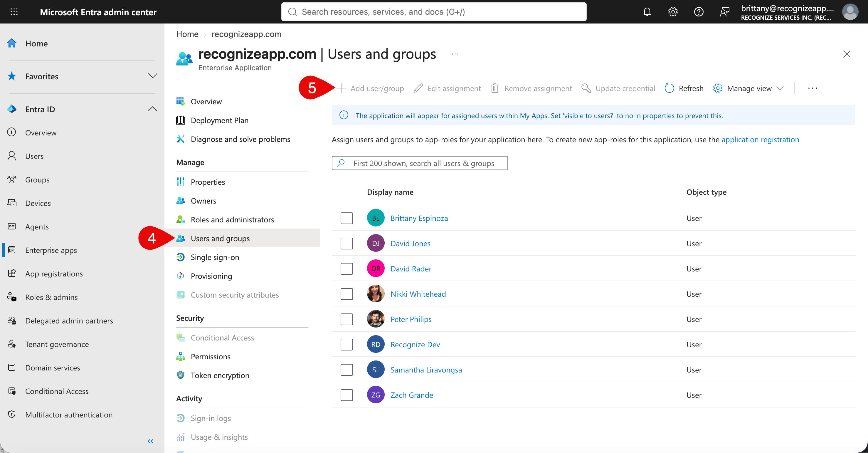Click the App registrations icon
The width and height of the screenshot is (868, 453).
pos(12,273)
